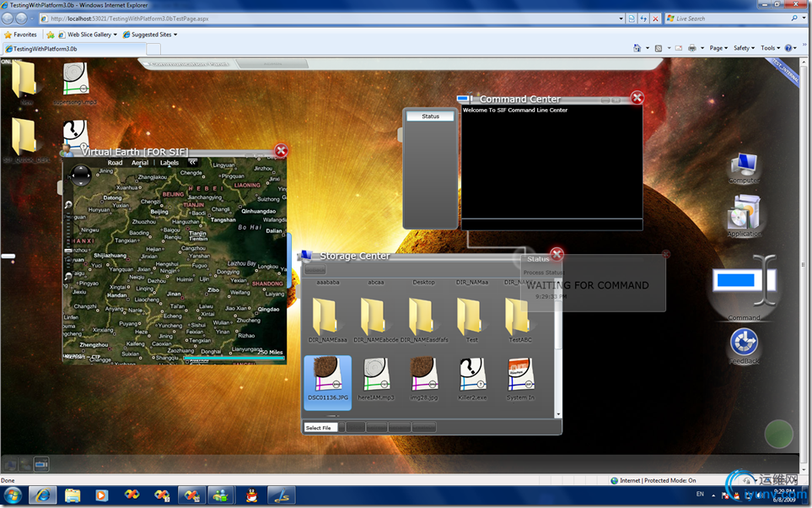Select the img28.jpg file in Storage Center

[424, 380]
